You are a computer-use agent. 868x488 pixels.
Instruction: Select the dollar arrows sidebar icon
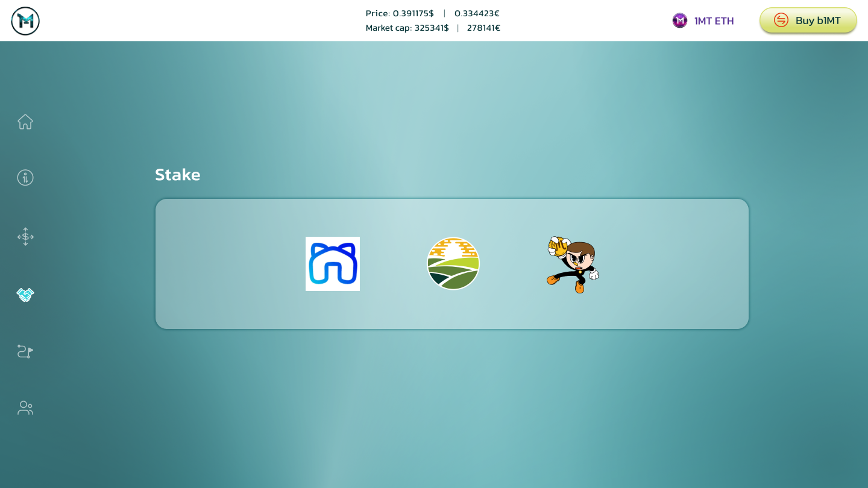pos(25,236)
